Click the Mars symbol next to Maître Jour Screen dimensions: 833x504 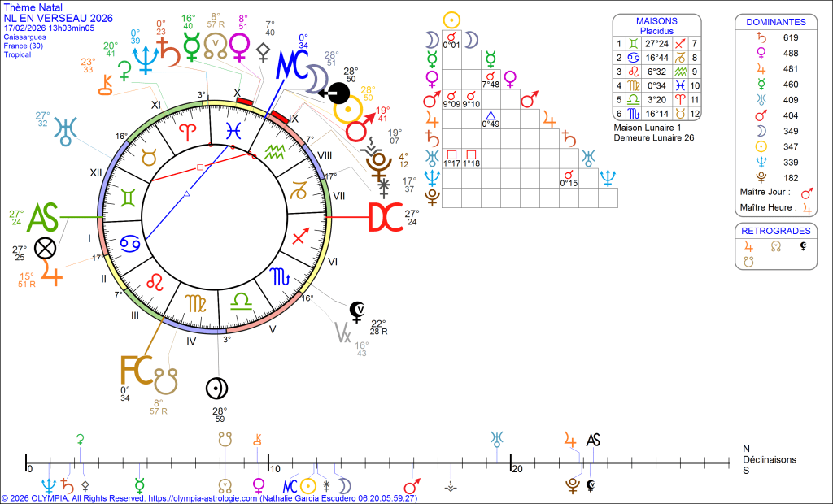807,194
